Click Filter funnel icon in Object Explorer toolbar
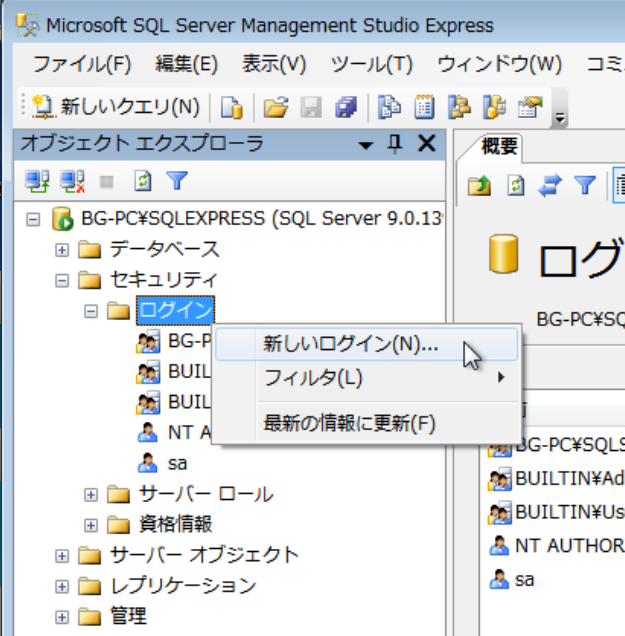Image resolution: width=625 pixels, height=636 pixels. click(x=177, y=181)
